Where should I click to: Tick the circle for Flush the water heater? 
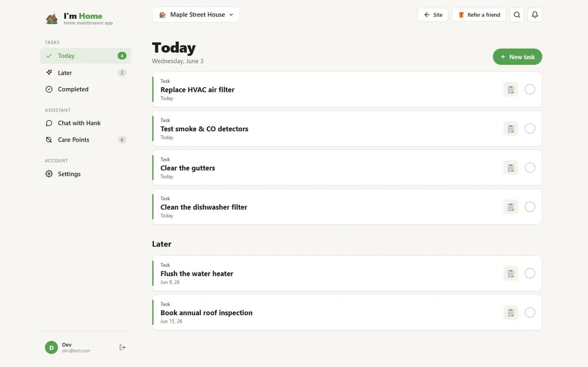530,274
